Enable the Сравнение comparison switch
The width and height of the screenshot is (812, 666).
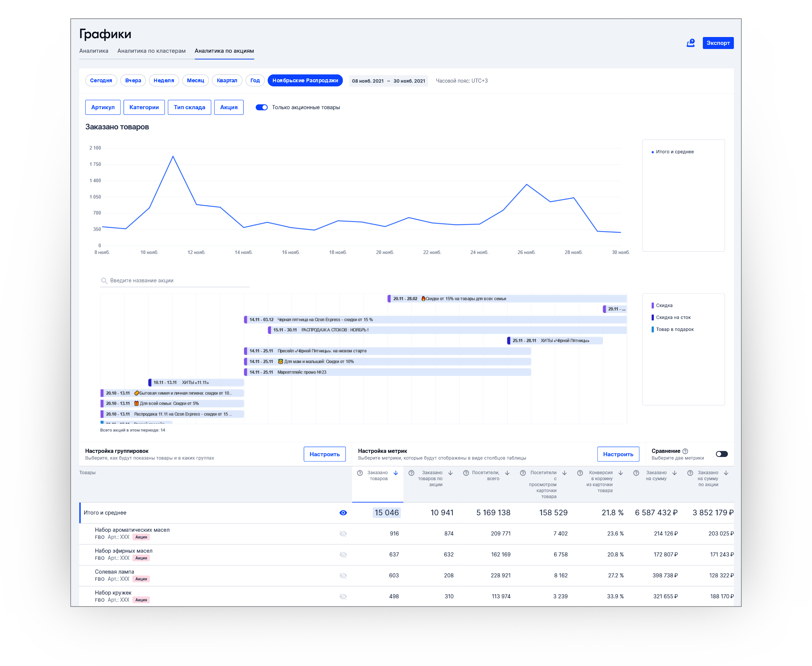722,454
